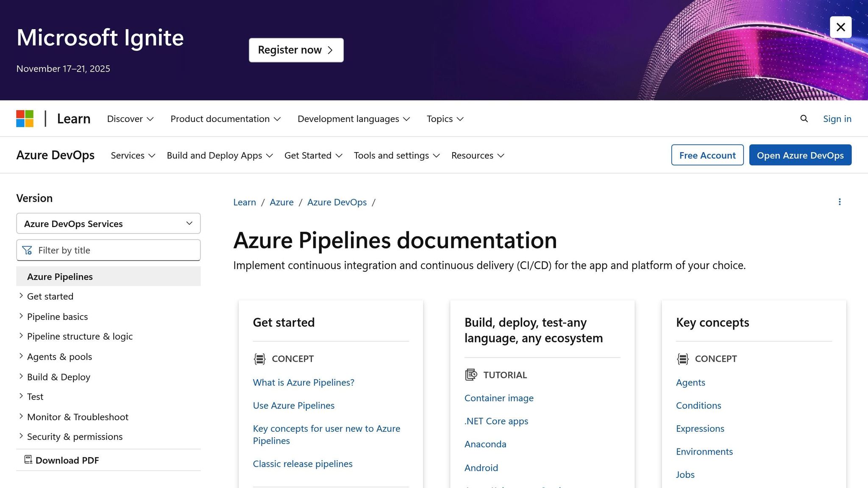Screen dimensions: 868x488
Task: Click the Filter by title field
Action: [x=108, y=250]
